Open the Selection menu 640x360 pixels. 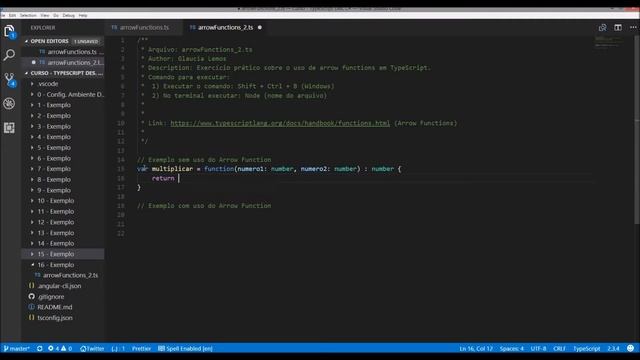point(28,15)
